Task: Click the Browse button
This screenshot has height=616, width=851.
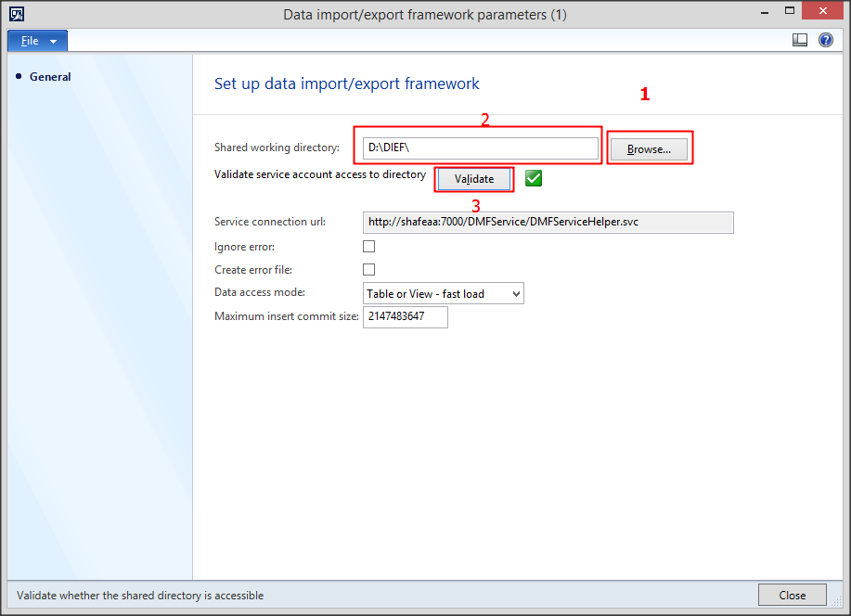Action: [650, 148]
